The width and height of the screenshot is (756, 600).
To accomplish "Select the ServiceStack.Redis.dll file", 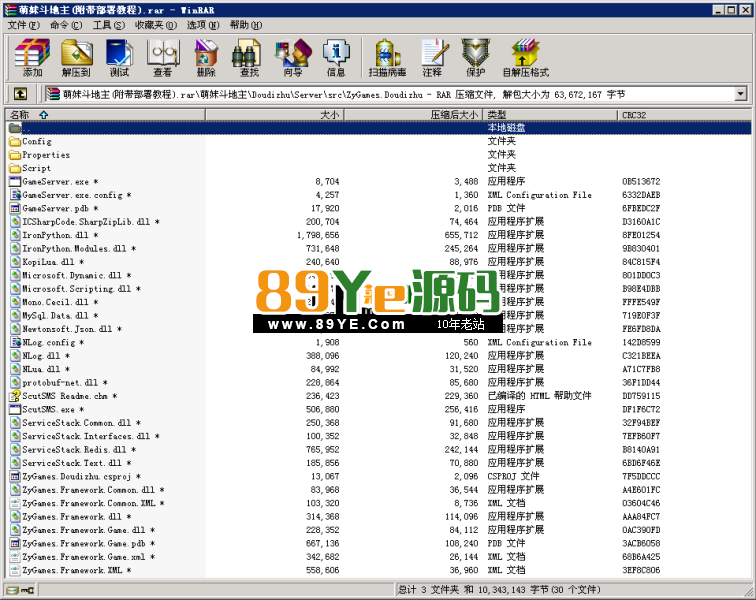I will click(378, 450).
